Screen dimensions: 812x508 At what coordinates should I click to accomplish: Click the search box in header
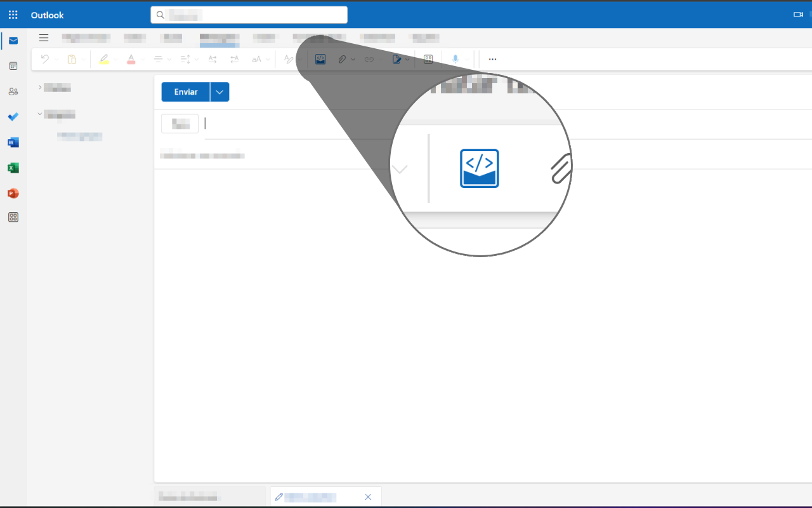point(249,15)
